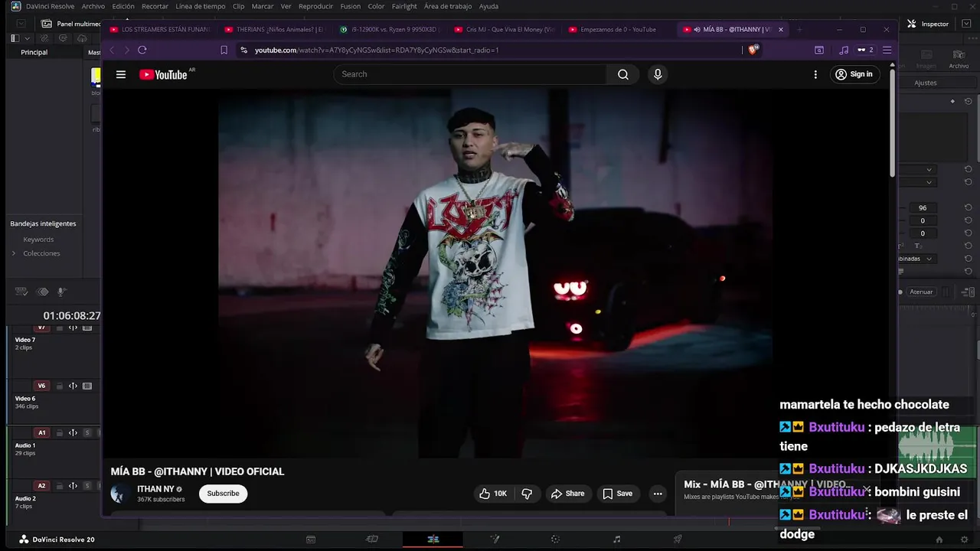The width and height of the screenshot is (980, 551).
Task: Disable the Video 6 track clip view
Action: tap(87, 386)
